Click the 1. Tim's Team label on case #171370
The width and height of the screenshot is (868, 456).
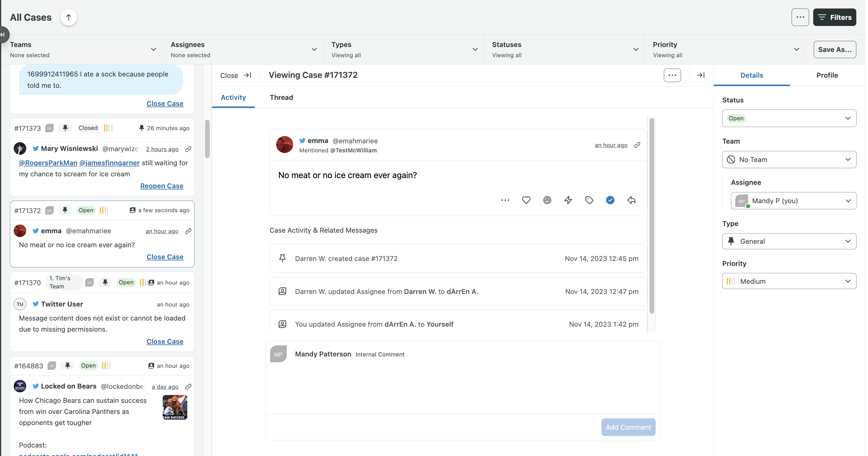tap(64, 282)
